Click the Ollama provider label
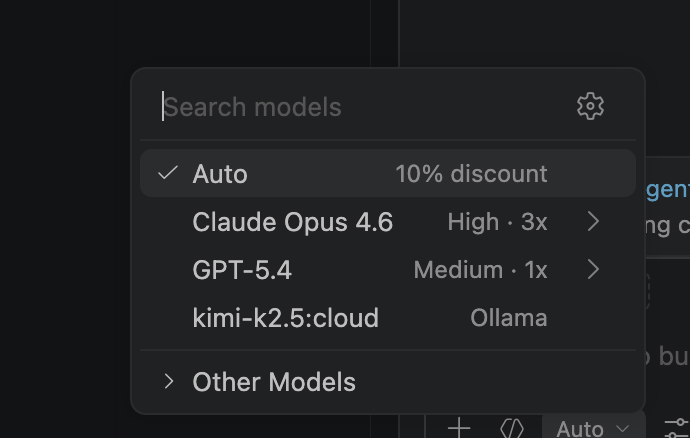This screenshot has width=690, height=438. point(508,318)
